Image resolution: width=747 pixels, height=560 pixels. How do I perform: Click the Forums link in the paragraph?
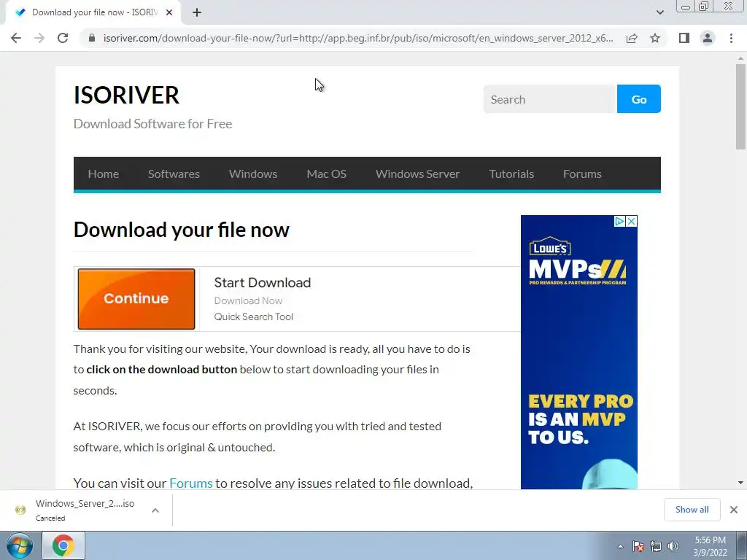(190, 483)
